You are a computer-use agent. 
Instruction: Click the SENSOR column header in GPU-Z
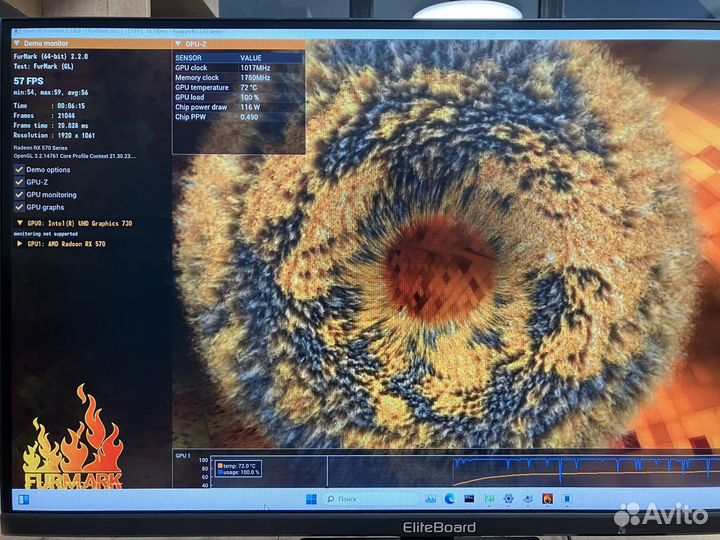[188, 58]
